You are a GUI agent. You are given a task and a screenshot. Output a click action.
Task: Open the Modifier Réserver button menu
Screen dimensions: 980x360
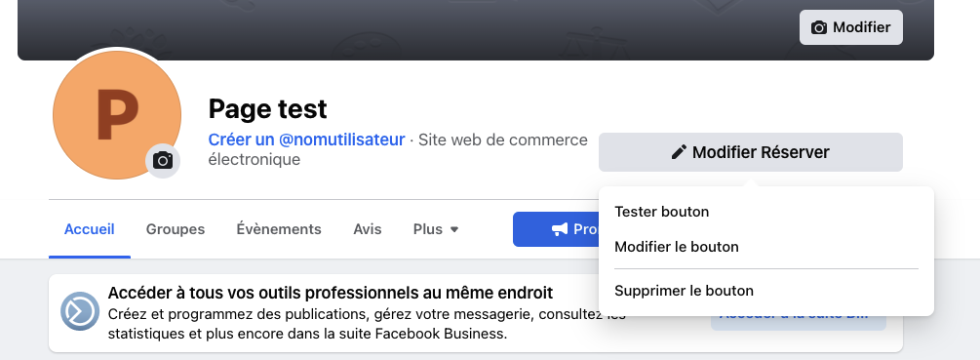click(x=751, y=152)
